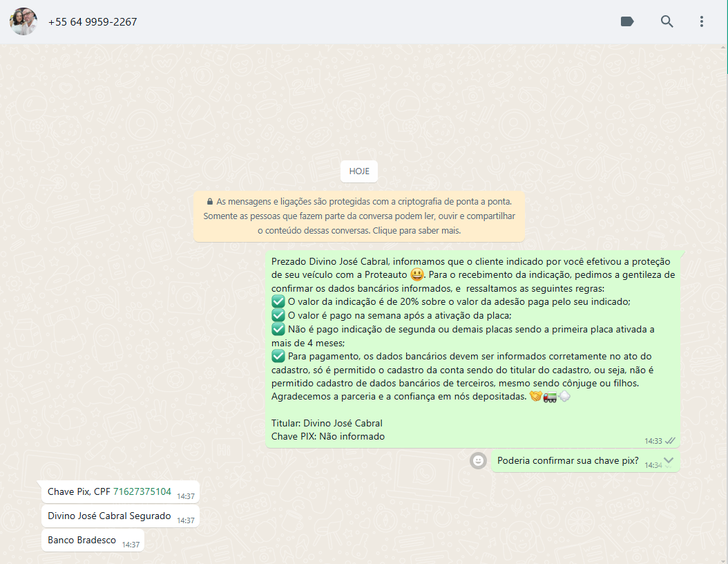Image resolution: width=728 pixels, height=564 pixels.
Task: Click green check before 'O valor da indicação'
Action: tap(278, 302)
